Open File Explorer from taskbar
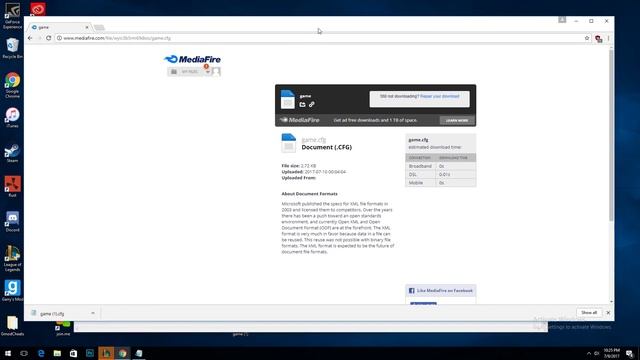This screenshot has width=640, height=360. pos(57,353)
